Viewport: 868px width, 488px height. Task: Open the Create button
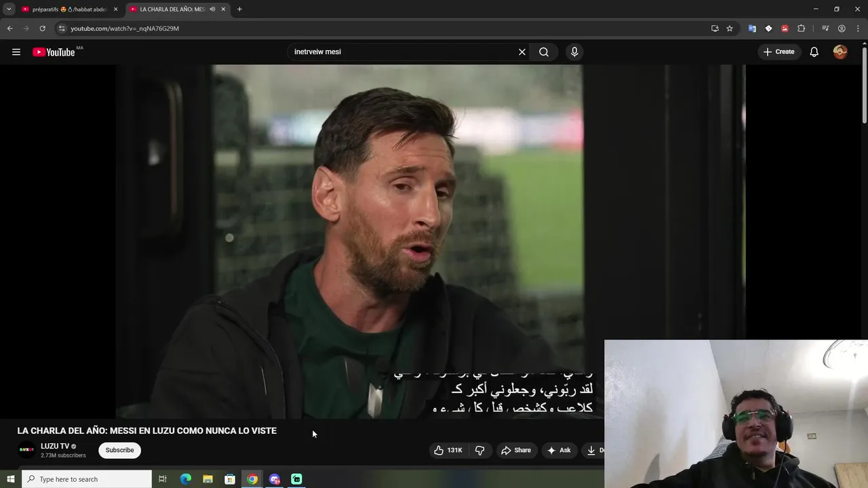[778, 52]
